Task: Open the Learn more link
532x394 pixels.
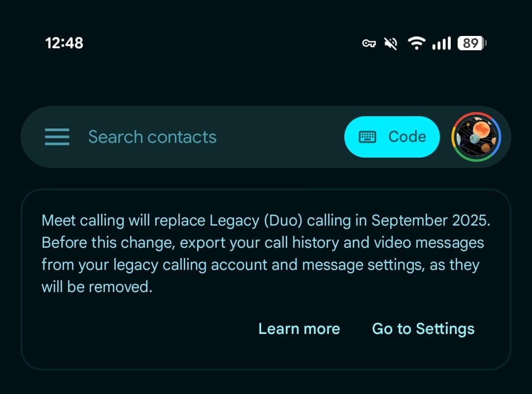Action: tap(299, 329)
